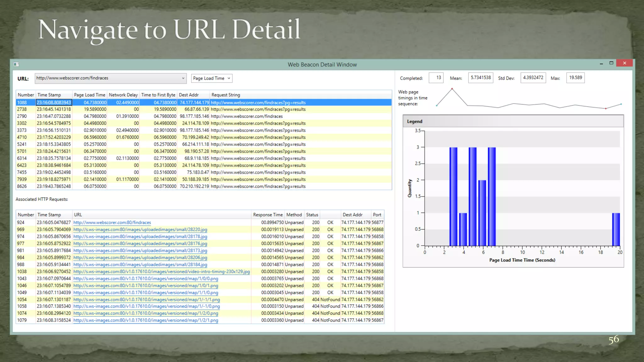Viewport: 644px width, 362px height.
Task: Sort by Page Load Time column header
Action: 90,95
